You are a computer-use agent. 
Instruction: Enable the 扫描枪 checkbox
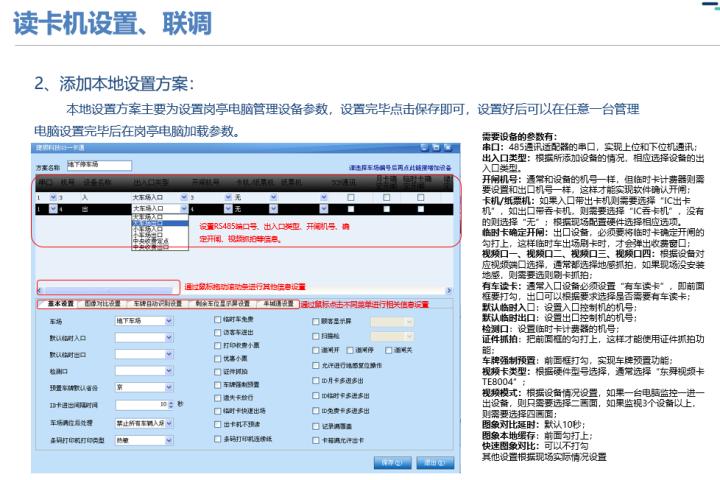(x=316, y=336)
